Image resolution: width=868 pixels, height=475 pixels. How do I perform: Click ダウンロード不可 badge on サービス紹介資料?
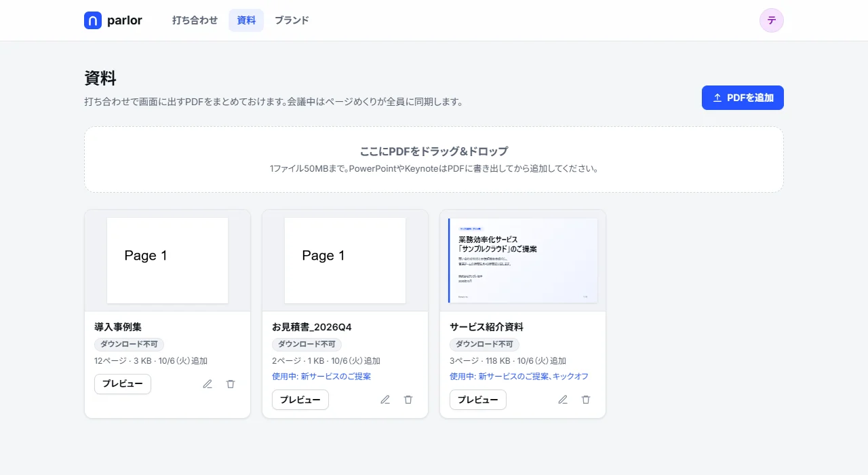tap(484, 345)
